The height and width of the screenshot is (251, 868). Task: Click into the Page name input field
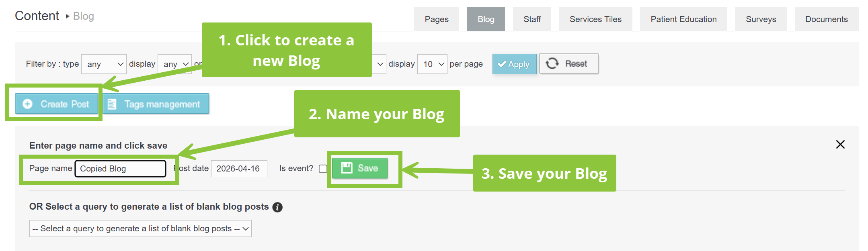[x=120, y=169]
